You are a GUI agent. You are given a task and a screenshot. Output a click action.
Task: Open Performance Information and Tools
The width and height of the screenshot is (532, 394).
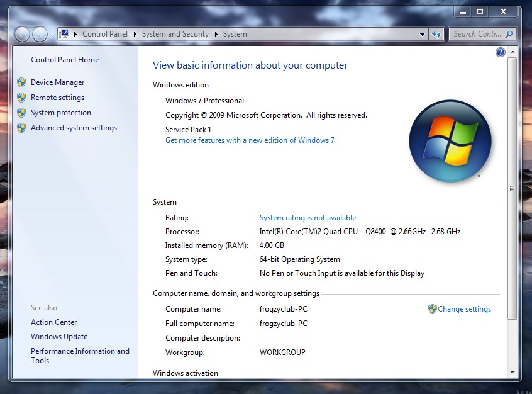point(80,356)
